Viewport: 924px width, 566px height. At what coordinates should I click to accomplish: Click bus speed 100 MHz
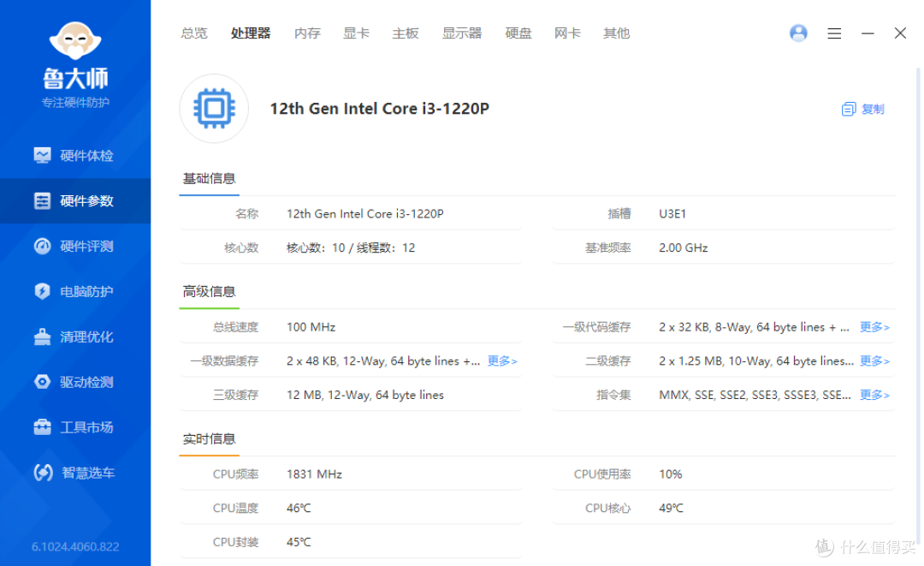(x=311, y=327)
